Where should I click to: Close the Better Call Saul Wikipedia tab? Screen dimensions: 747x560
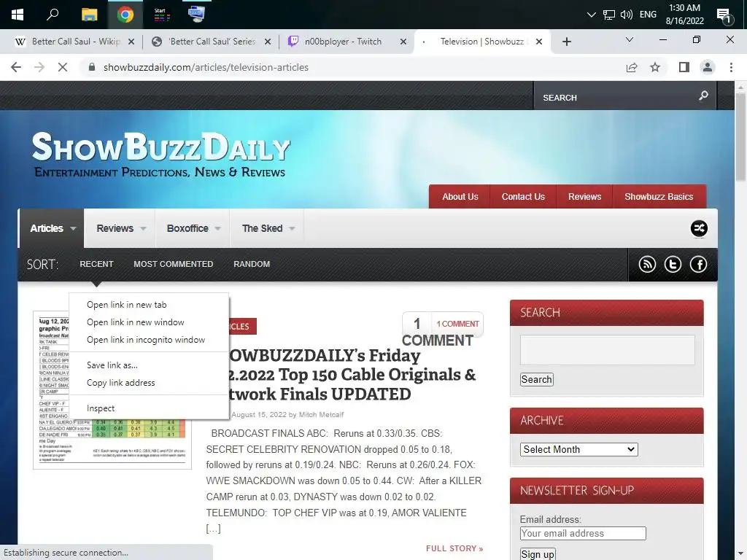pos(131,42)
